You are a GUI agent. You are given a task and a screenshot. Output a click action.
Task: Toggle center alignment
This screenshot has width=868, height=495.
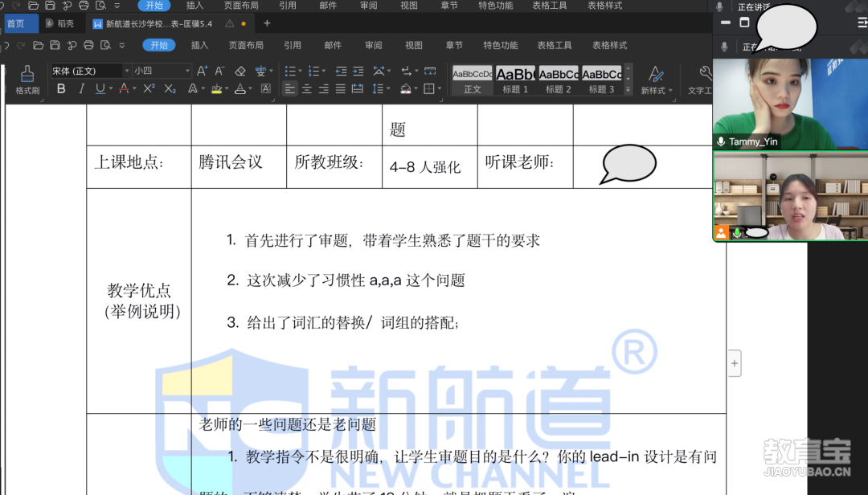pyautogui.click(x=307, y=88)
